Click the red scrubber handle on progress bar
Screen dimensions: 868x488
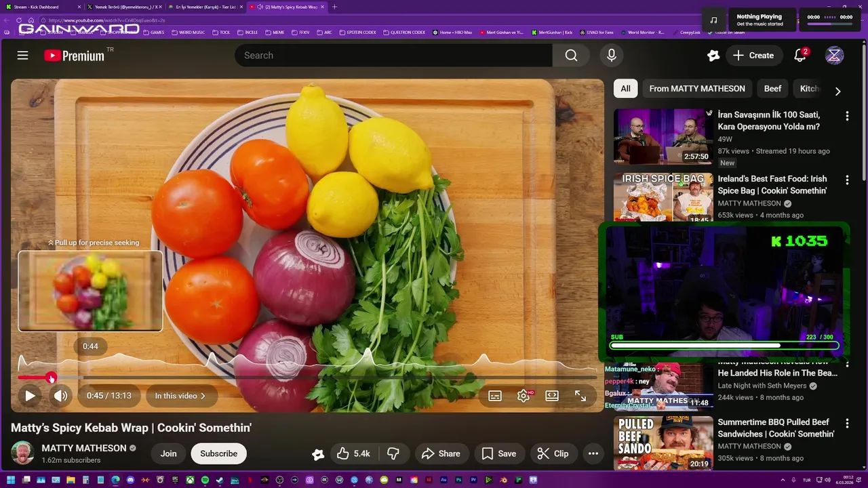click(51, 378)
